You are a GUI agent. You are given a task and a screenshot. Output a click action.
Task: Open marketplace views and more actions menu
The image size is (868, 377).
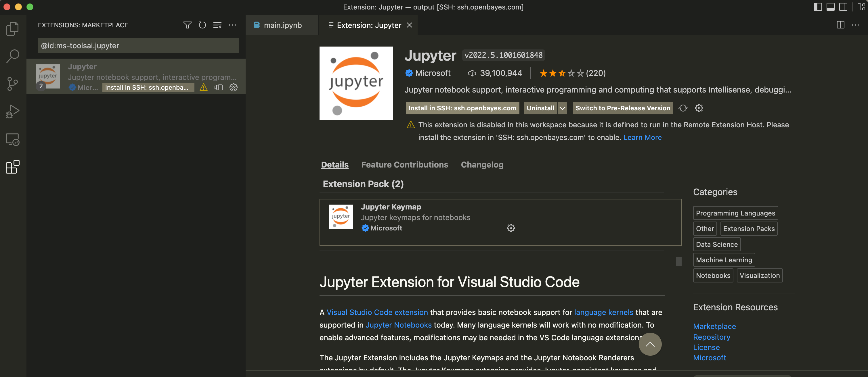(x=232, y=25)
